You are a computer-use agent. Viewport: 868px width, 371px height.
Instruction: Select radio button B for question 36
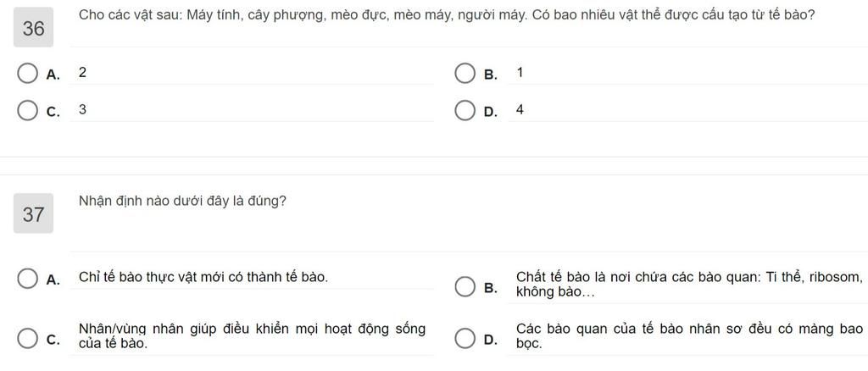[465, 74]
